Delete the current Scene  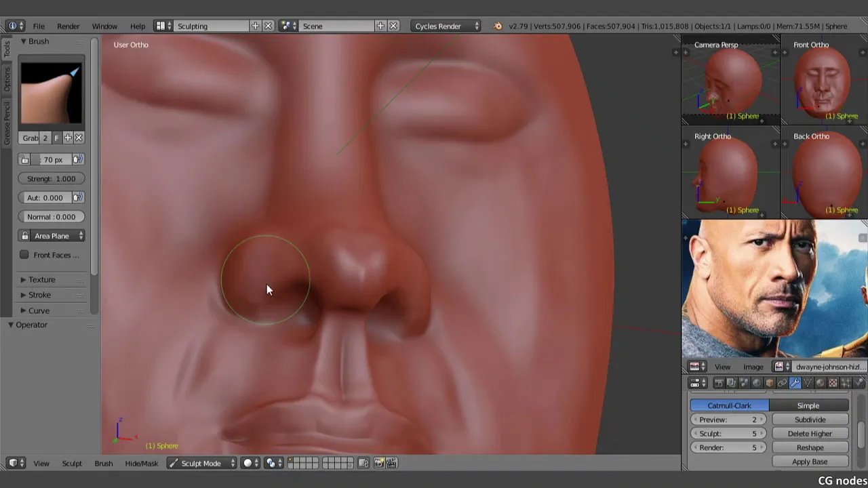(x=393, y=26)
